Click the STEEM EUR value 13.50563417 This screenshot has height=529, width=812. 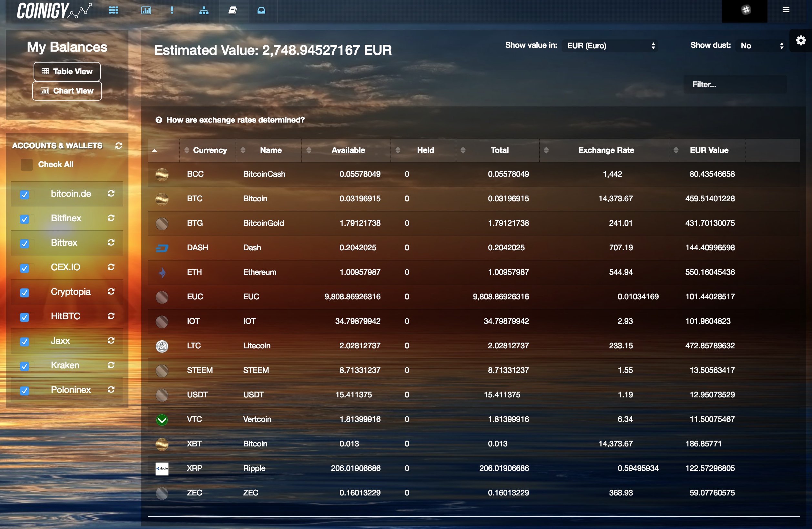pos(712,370)
